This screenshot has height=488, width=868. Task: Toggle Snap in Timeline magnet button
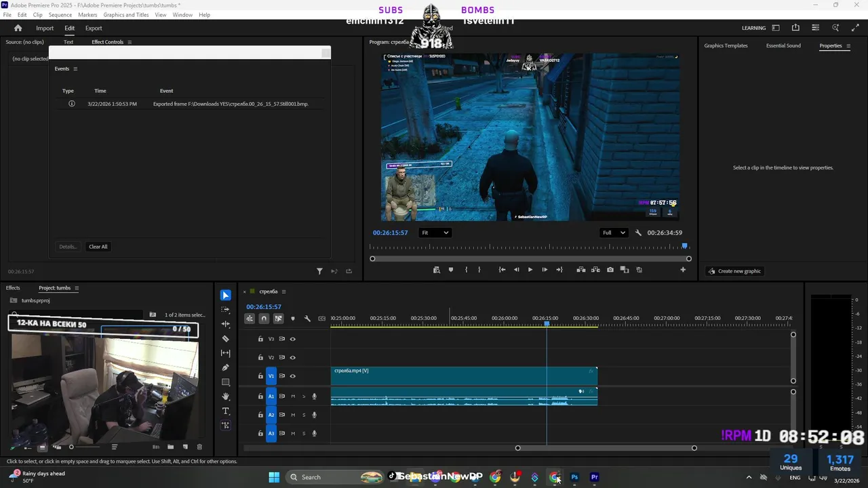point(264,319)
